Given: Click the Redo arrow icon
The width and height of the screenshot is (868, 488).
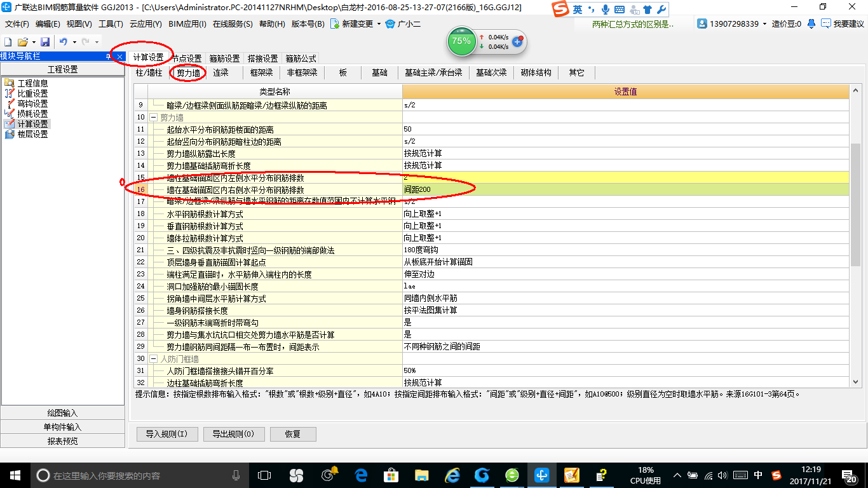Looking at the screenshot, I should coord(85,41).
